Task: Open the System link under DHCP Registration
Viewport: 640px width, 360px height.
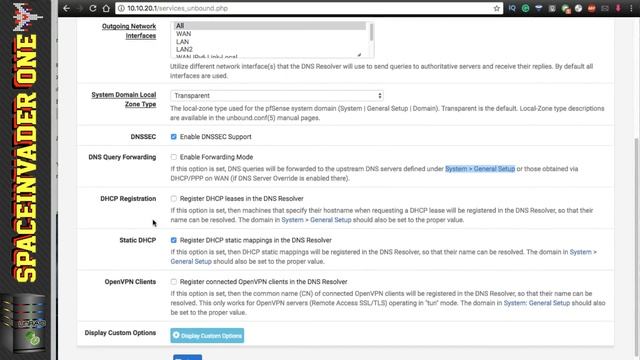Action: pyautogui.click(x=292, y=220)
